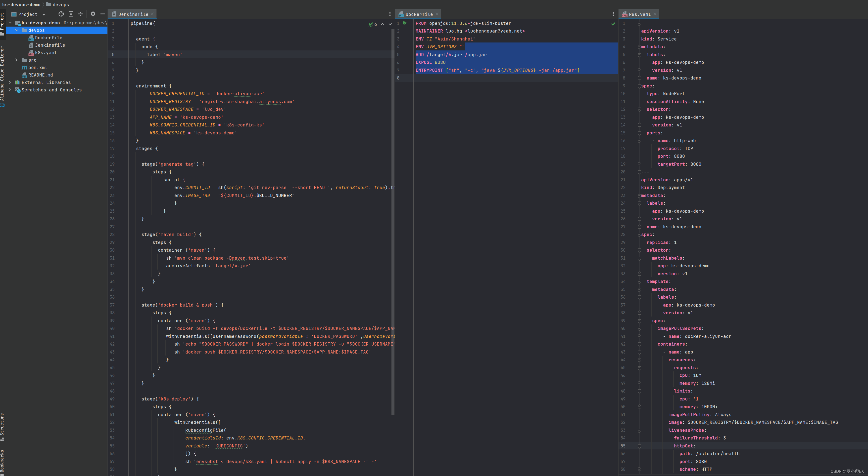Expand the src folder in the project tree
868x476 pixels.
point(16,60)
